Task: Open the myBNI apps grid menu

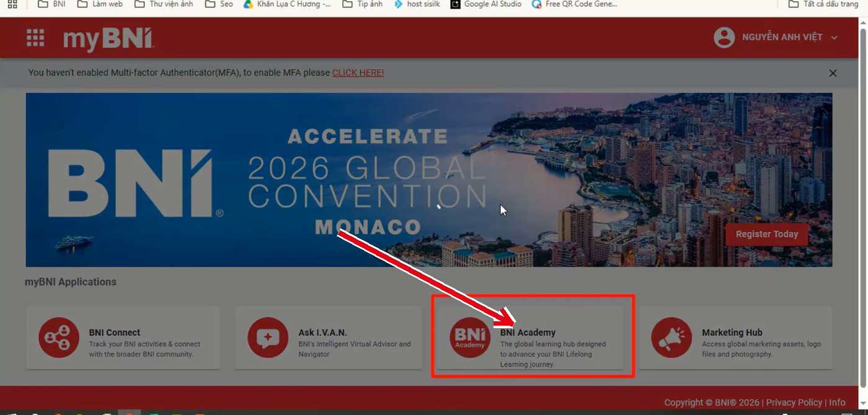Action: click(35, 38)
